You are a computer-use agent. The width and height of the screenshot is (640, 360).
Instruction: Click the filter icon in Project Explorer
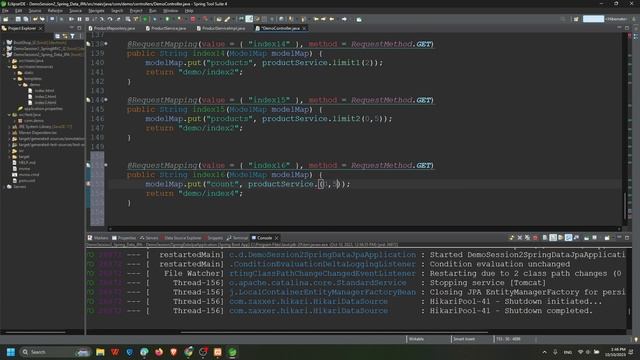[x=72, y=36]
